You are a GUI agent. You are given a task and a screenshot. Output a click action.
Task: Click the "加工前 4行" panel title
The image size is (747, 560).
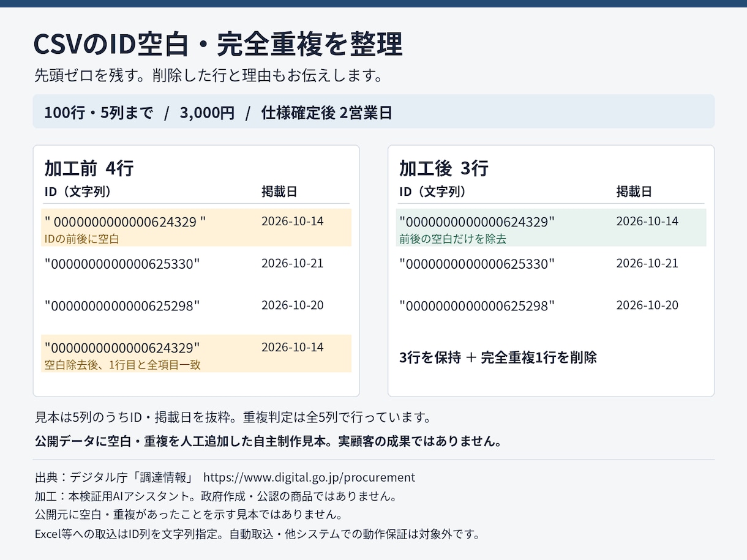tap(89, 168)
